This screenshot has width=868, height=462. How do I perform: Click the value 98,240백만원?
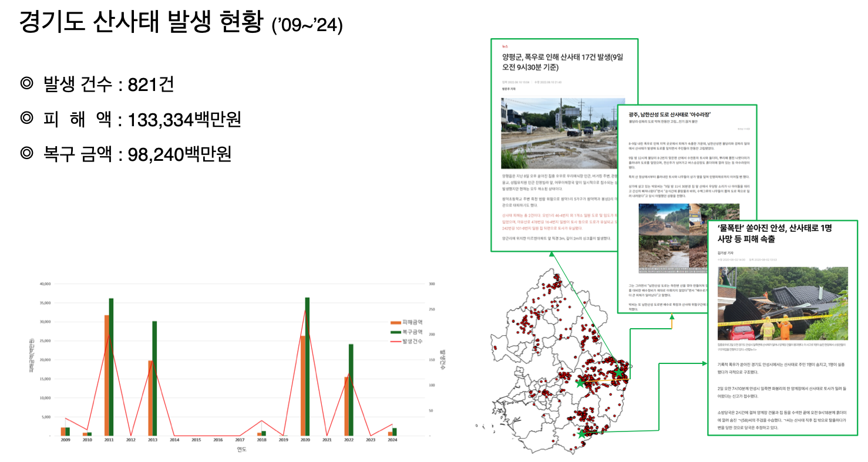180,154
